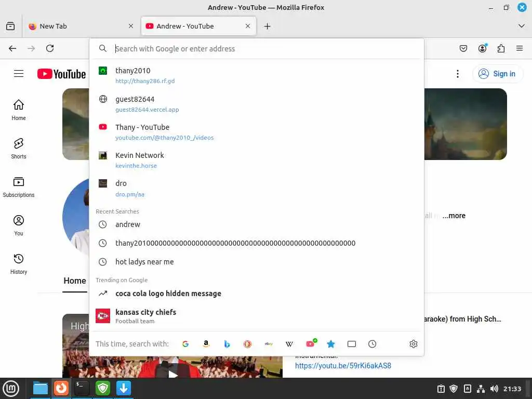Open Firefox account icon

[x=483, y=48]
